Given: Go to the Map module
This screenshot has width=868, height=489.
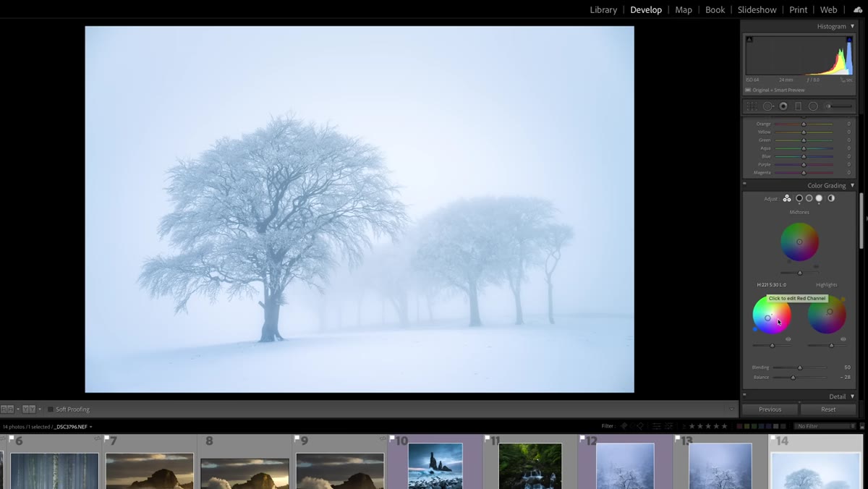Looking at the screenshot, I should pos(684,9).
